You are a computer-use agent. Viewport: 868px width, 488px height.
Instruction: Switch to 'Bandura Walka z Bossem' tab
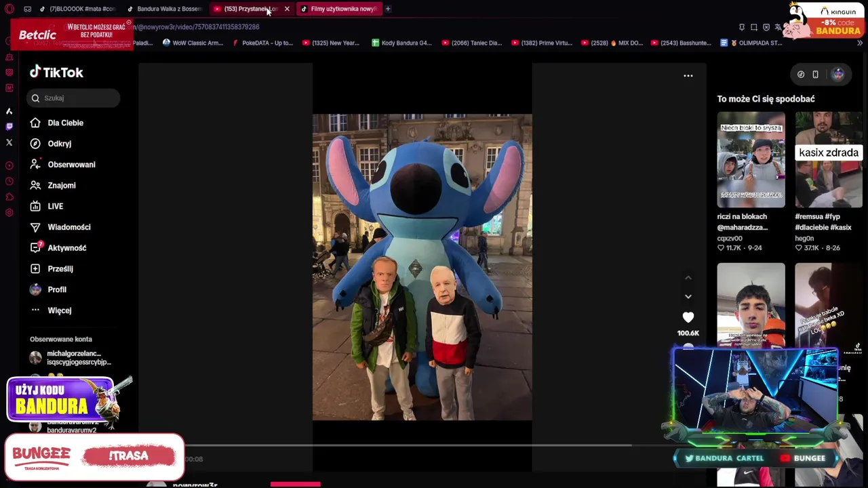pos(164,9)
